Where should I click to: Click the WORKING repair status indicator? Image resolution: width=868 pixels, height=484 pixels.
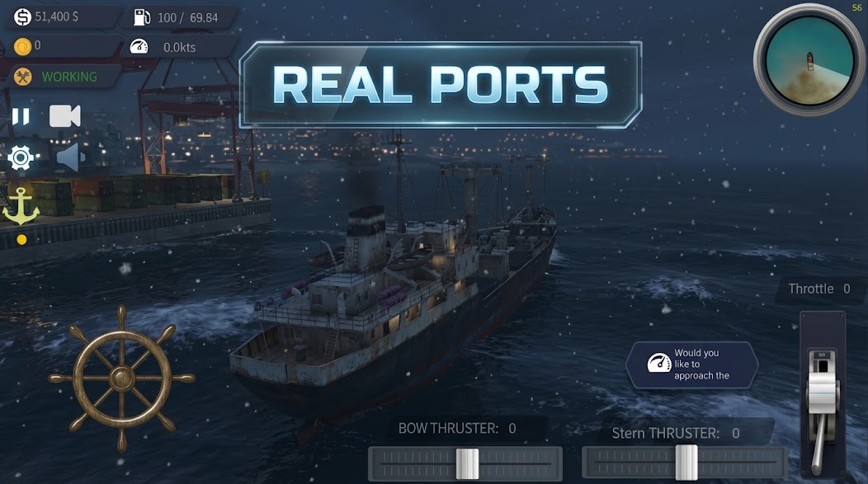(69, 77)
